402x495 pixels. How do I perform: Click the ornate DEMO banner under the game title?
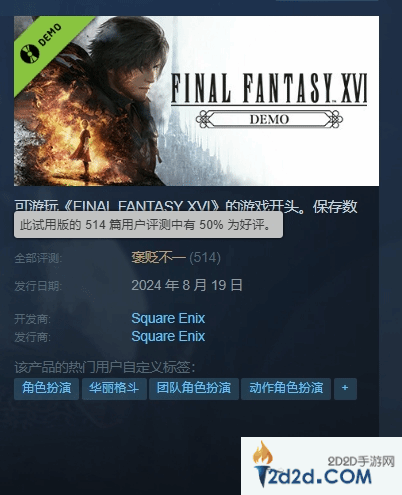pos(269,119)
